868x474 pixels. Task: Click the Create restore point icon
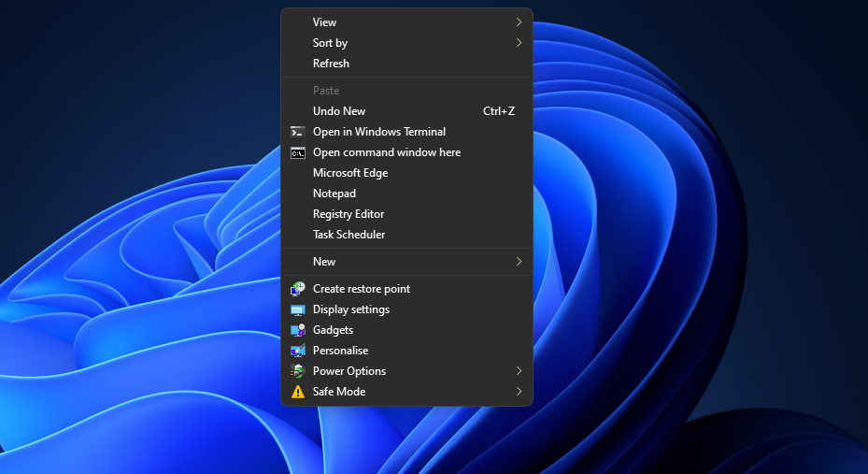[x=298, y=289]
